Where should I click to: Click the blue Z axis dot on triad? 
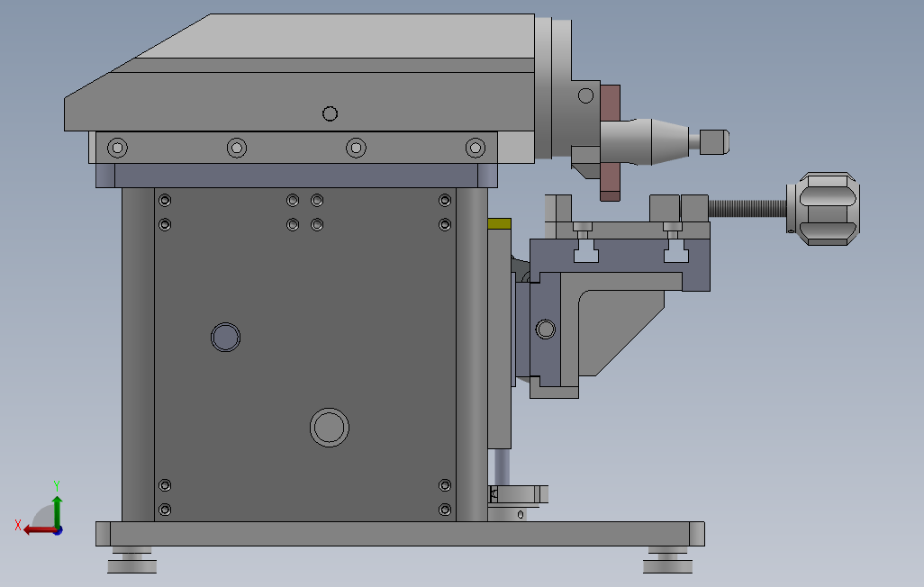[x=59, y=531]
